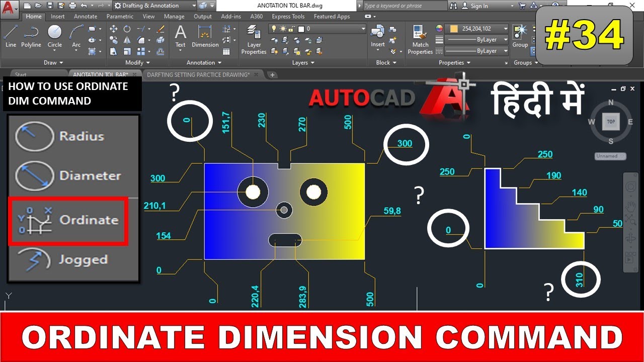Toggle current layer lock padlock icon

pos(291,29)
